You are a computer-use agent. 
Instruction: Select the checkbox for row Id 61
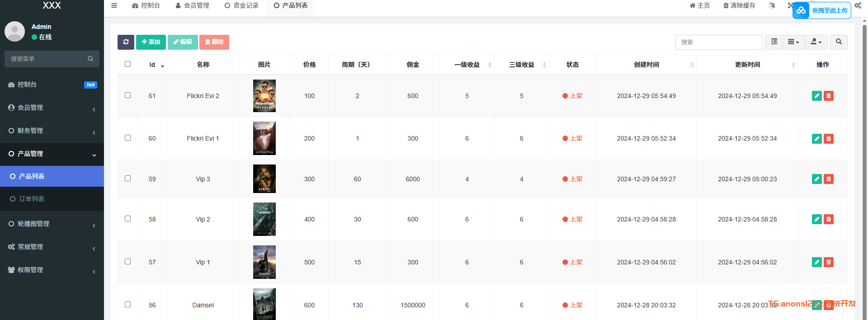[127, 95]
